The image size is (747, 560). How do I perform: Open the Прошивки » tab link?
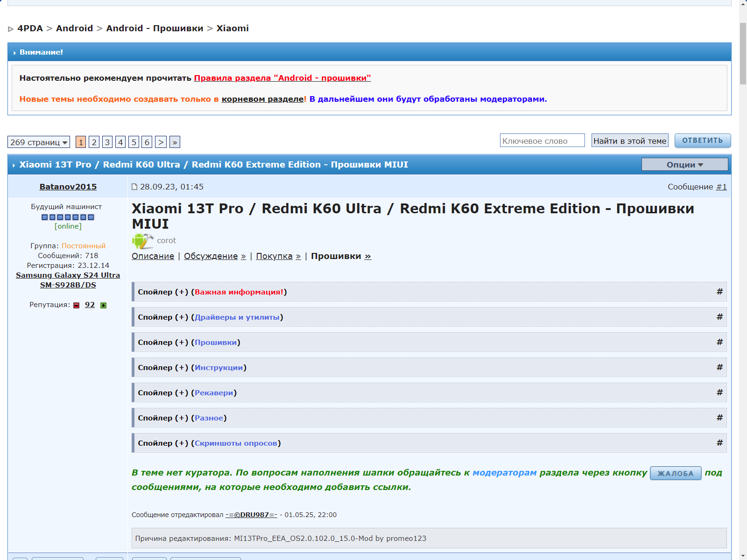341,256
